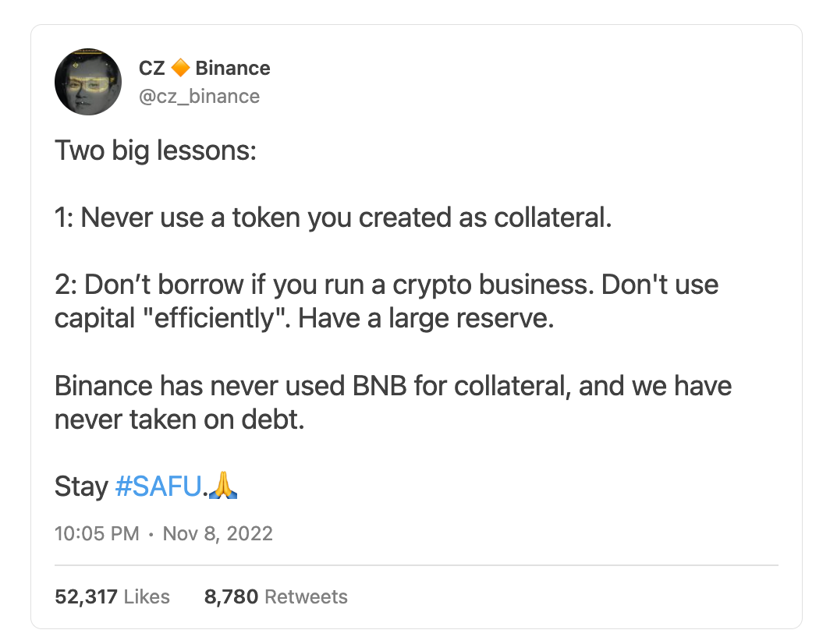Click the Nov 8, 2022 date
Image resolution: width=830 pixels, height=644 pixels.
click(x=218, y=534)
